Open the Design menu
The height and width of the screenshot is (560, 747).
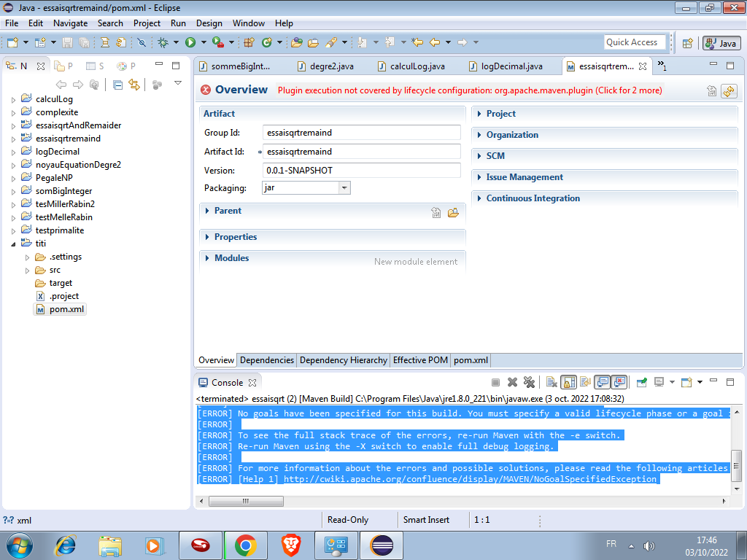tap(209, 23)
